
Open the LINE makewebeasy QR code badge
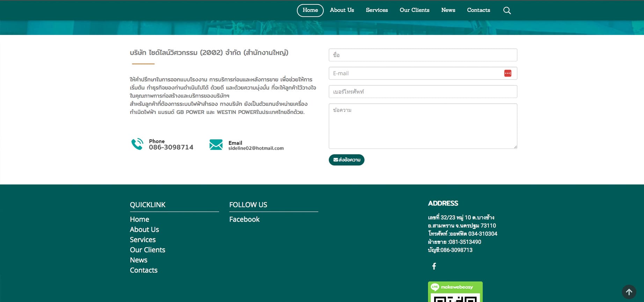(455, 292)
